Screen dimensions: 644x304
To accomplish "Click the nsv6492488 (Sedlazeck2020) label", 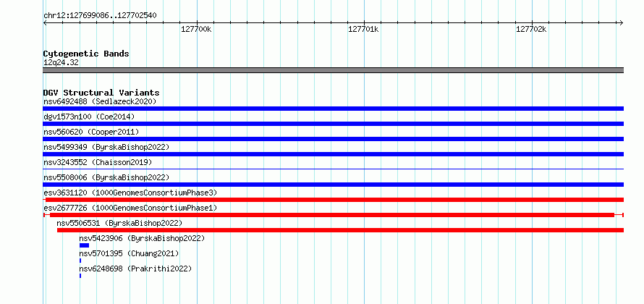I will point(100,101).
